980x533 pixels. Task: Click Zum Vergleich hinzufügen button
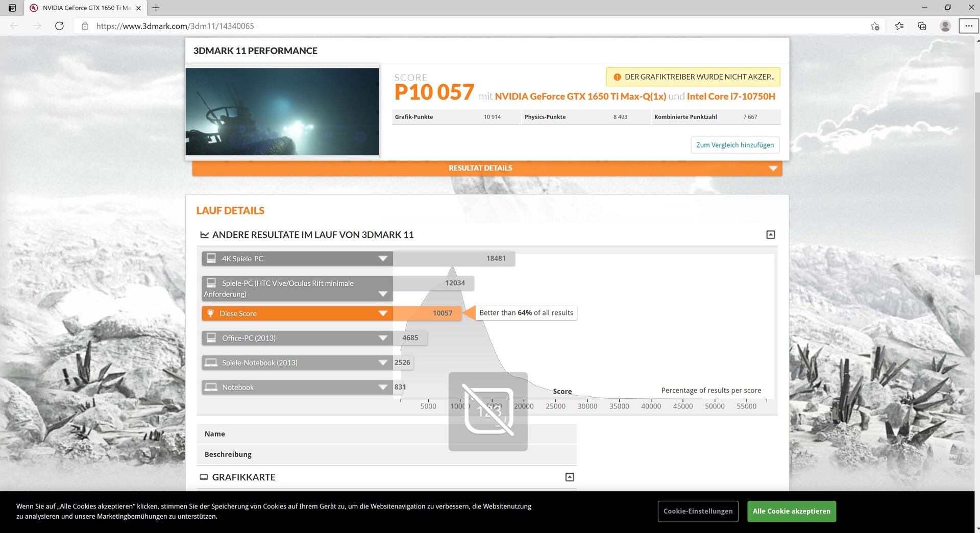pos(735,145)
